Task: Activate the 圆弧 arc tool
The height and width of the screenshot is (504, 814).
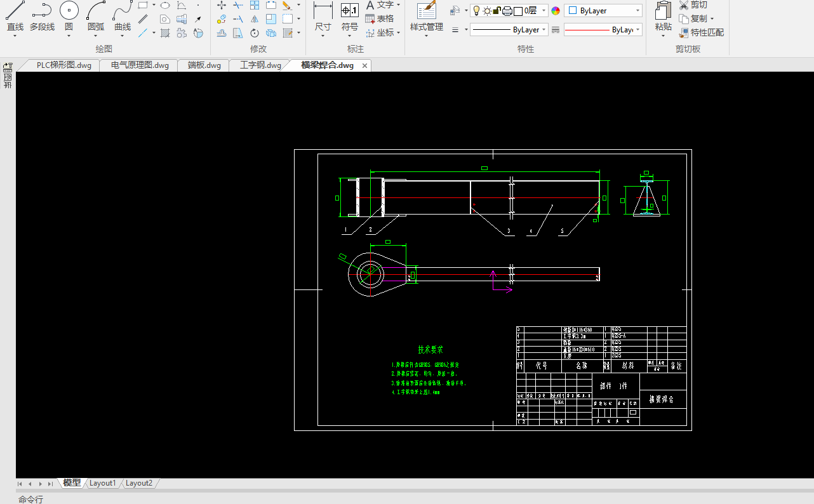Action: (x=96, y=17)
